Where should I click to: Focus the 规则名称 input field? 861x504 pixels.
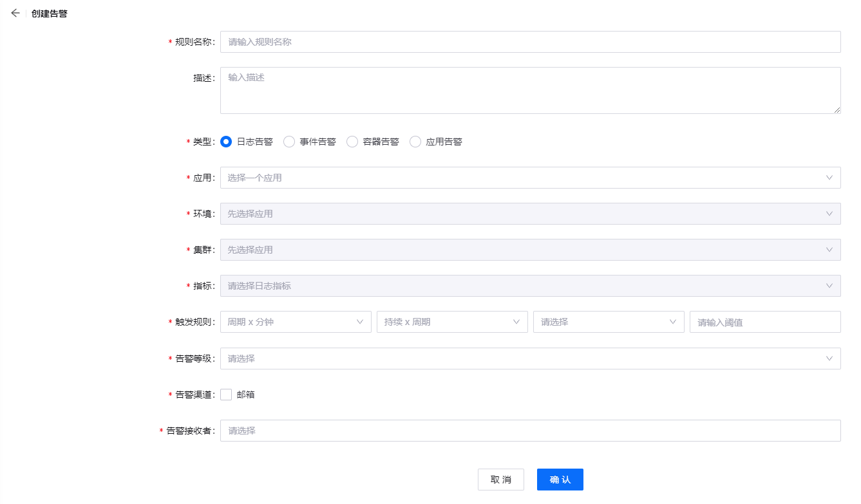point(530,42)
